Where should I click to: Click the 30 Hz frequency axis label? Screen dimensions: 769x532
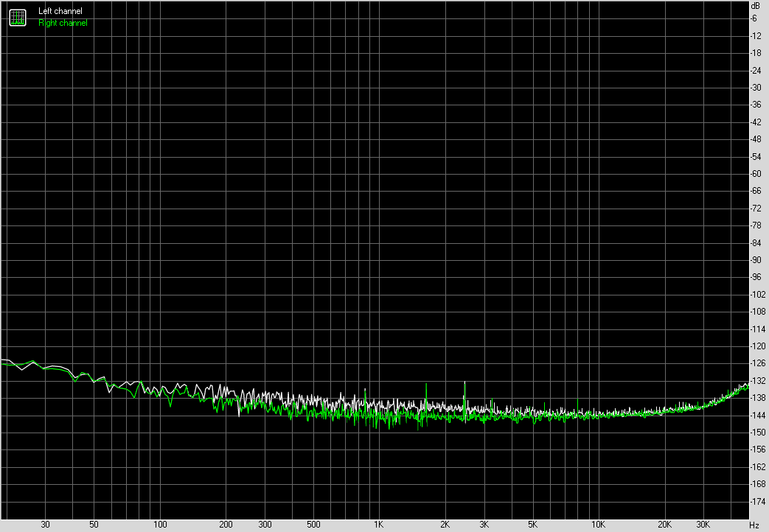click(46, 525)
